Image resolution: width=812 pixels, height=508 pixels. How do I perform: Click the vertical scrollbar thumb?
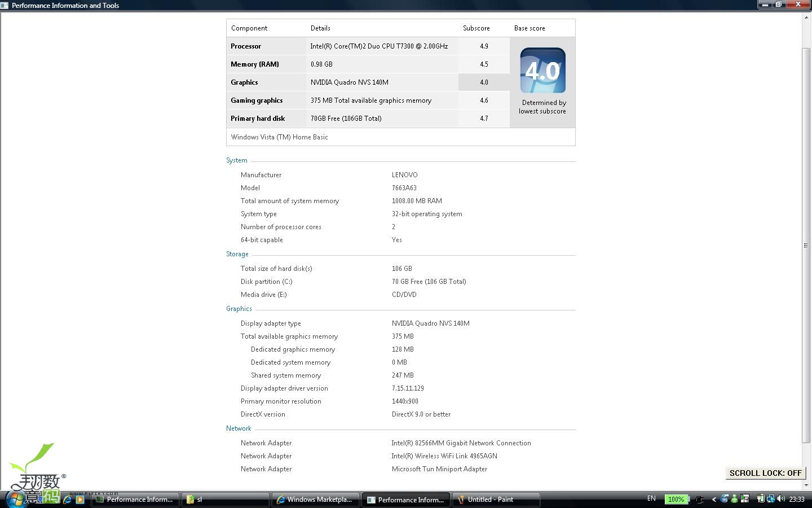(x=806, y=246)
